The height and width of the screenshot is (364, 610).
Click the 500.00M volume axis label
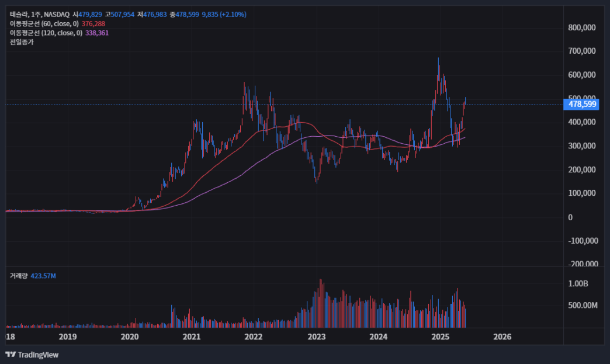click(x=583, y=305)
